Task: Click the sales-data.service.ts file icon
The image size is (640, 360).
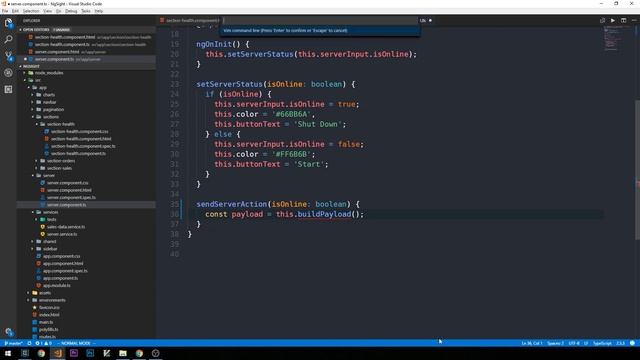Action: 42,227
